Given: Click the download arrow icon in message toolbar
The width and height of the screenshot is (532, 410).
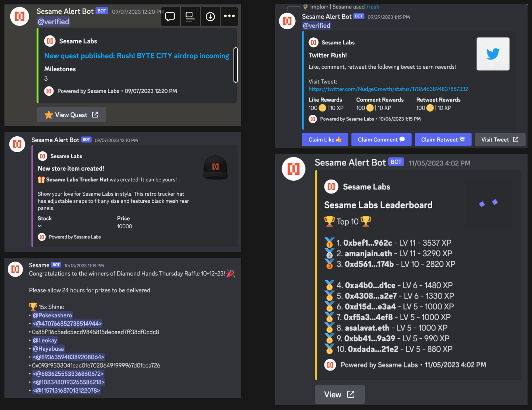Looking at the screenshot, I should click(210, 16).
